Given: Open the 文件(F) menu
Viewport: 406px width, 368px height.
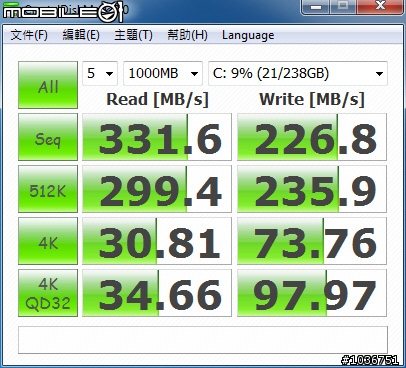Looking at the screenshot, I should (29, 35).
